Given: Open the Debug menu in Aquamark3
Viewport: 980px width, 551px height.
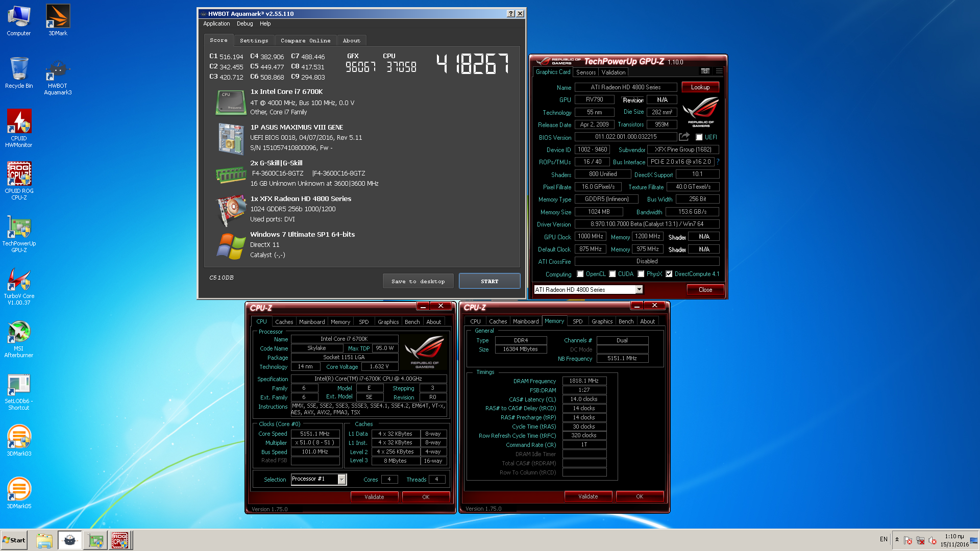Looking at the screenshot, I should 245,23.
